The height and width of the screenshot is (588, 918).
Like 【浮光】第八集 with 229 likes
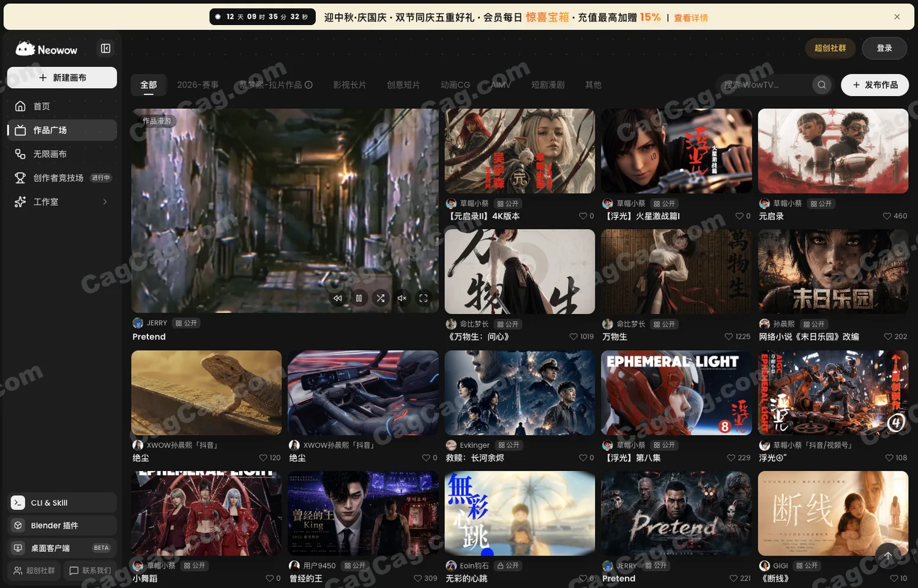click(x=731, y=458)
